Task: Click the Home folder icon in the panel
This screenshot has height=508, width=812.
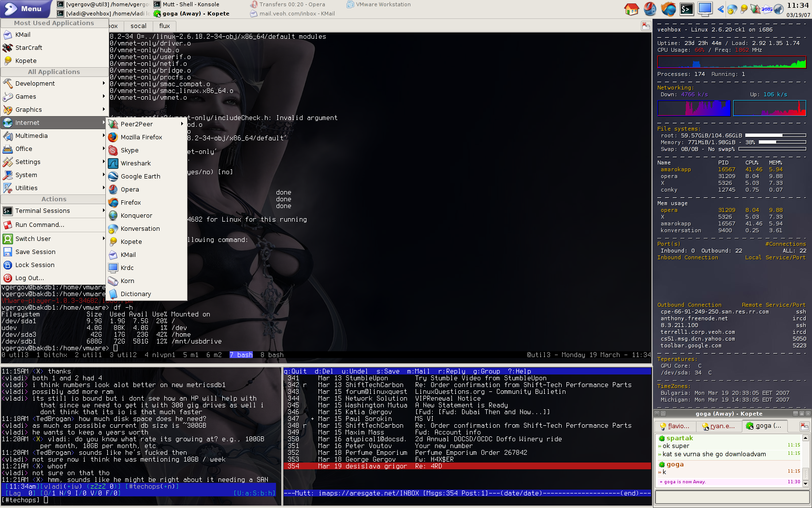Action: click(631, 9)
